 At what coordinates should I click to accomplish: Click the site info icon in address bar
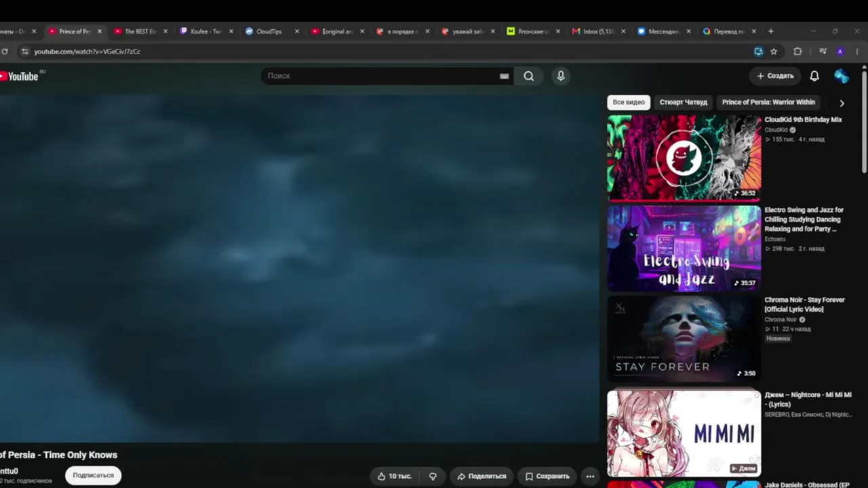(x=24, y=52)
